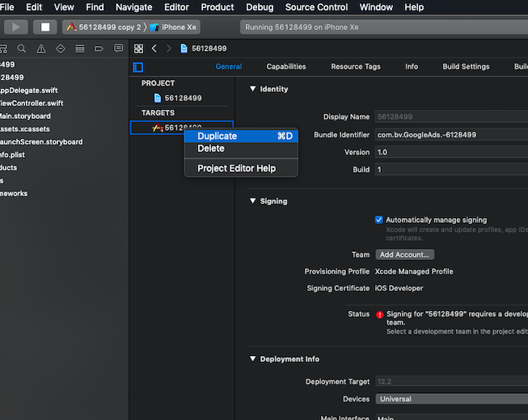Go back with the left chevron
Screen dimensions: 528x420
pyautogui.click(x=154, y=48)
